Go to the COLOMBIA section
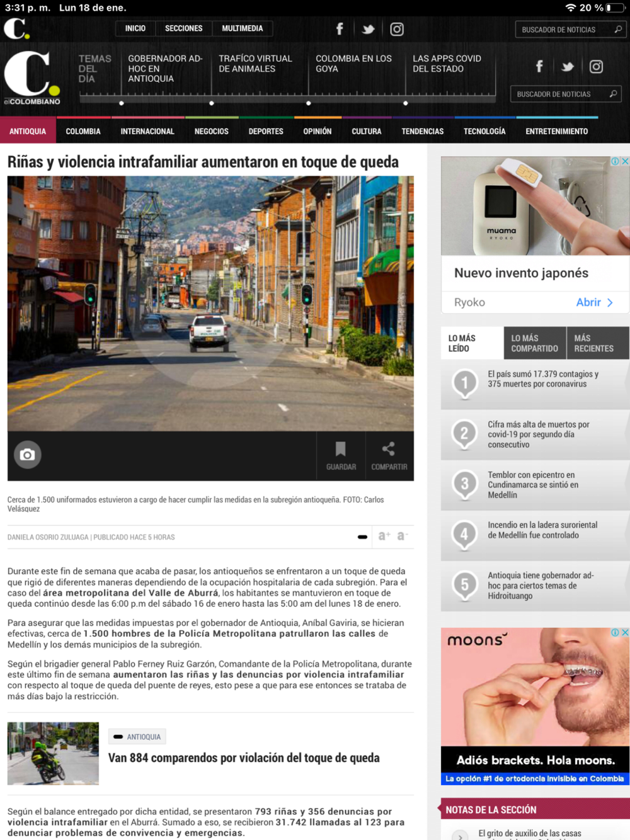The width and height of the screenshot is (630, 840). coord(83,131)
